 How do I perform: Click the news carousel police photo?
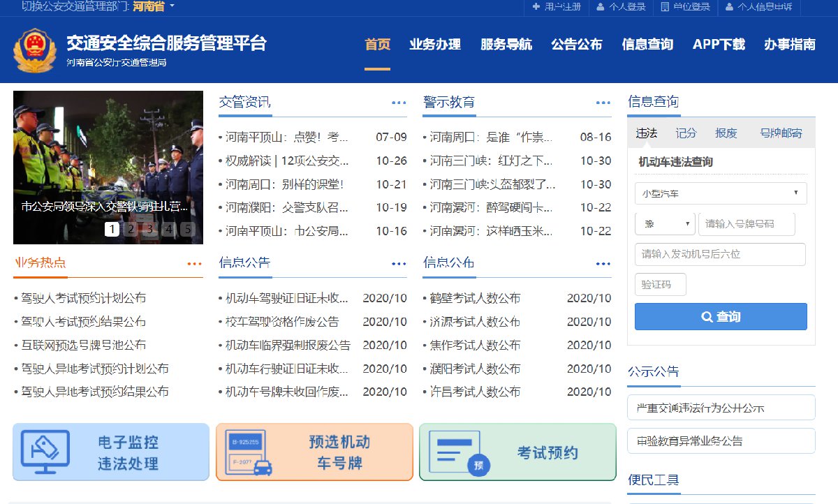pos(108,154)
